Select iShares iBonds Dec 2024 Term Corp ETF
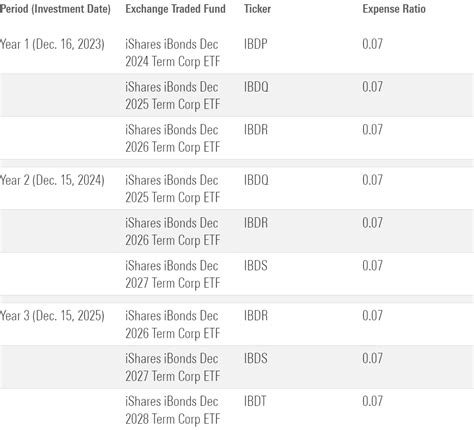 point(173,53)
